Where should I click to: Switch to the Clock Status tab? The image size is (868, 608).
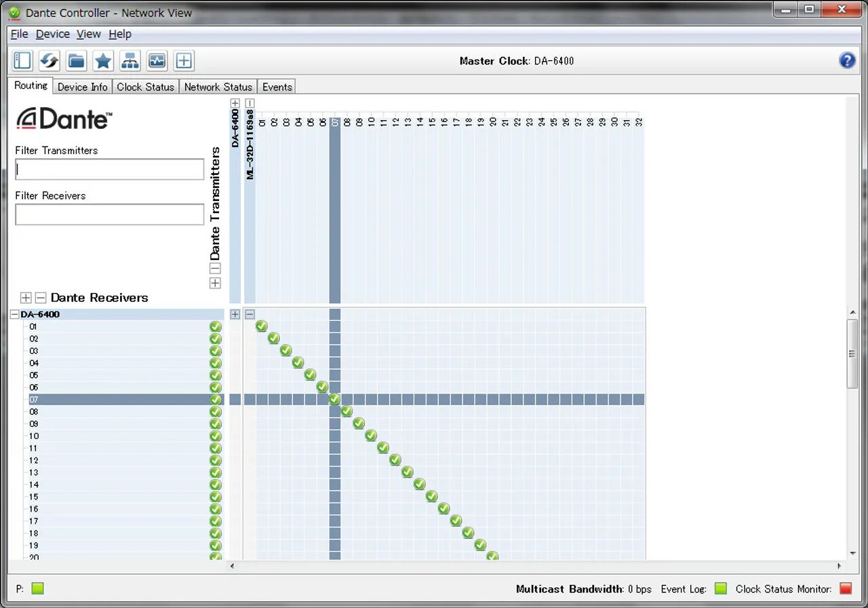click(145, 87)
